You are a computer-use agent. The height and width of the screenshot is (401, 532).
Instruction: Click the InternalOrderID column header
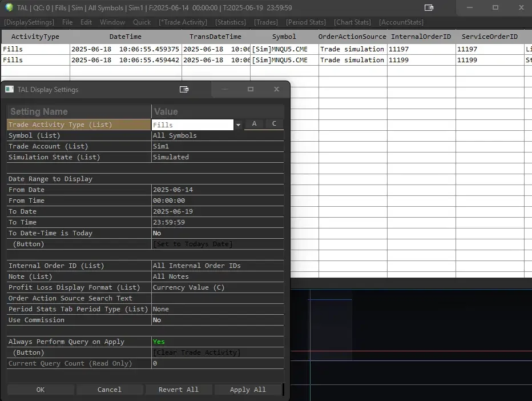(x=421, y=37)
